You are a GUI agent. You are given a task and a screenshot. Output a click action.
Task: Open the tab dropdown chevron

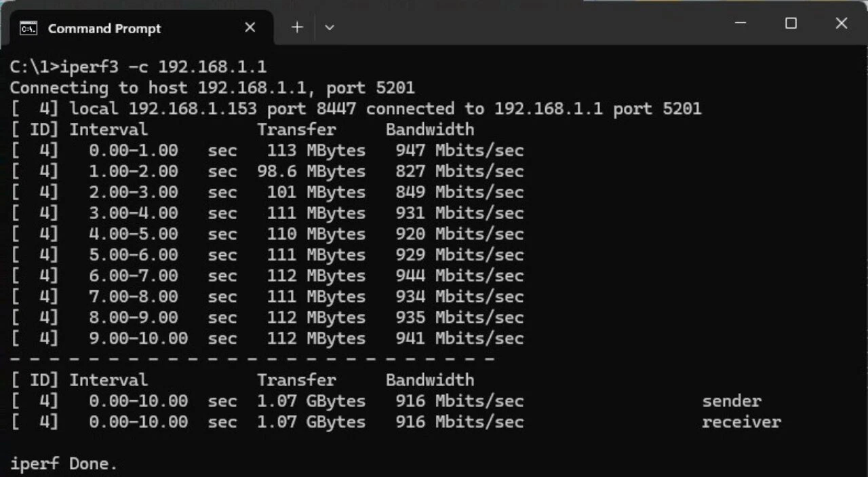(330, 27)
